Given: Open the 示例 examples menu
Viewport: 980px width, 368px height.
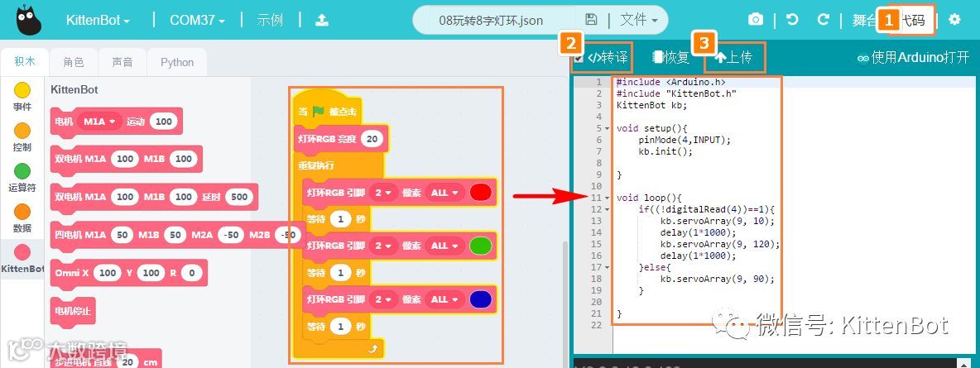Looking at the screenshot, I should [269, 20].
